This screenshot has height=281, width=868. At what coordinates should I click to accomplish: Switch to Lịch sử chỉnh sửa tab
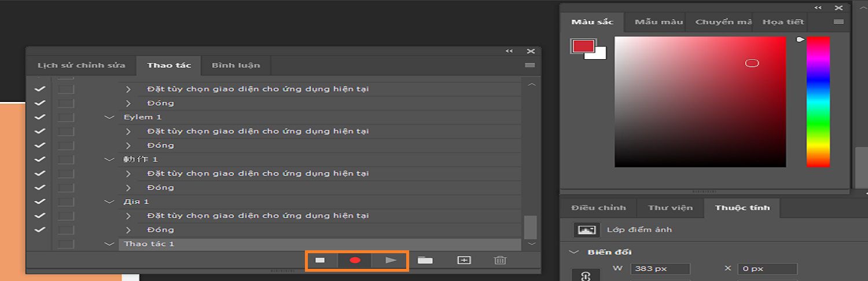(x=82, y=65)
